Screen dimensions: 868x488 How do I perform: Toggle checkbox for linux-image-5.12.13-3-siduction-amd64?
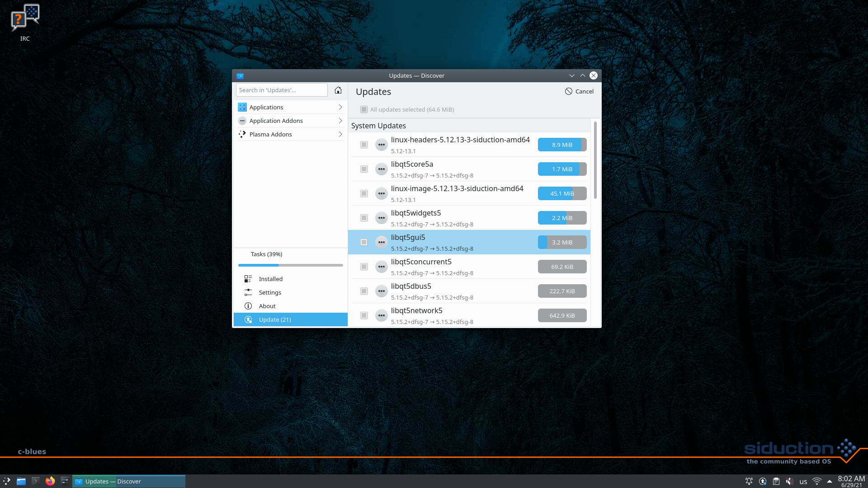click(364, 193)
